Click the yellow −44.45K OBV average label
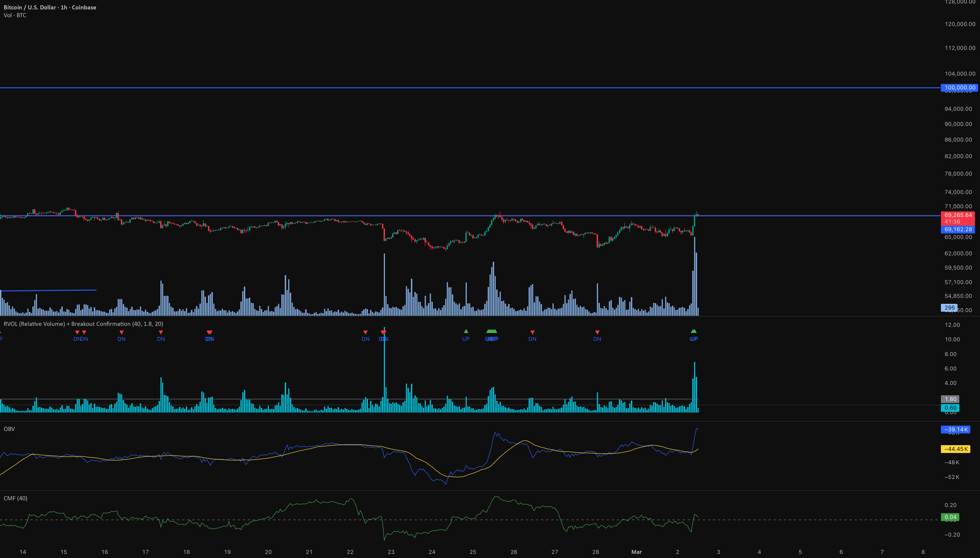This screenshot has width=980, height=558. [x=955, y=449]
